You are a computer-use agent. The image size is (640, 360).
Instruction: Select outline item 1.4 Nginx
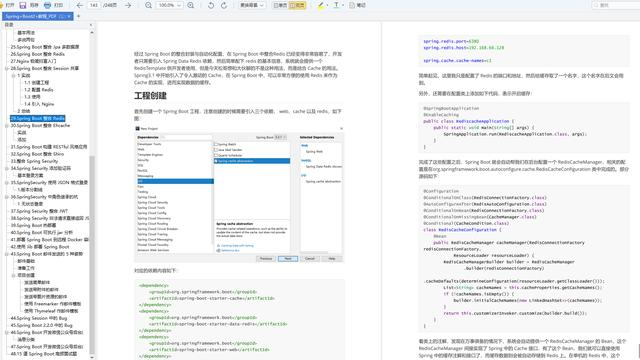tap(39, 104)
